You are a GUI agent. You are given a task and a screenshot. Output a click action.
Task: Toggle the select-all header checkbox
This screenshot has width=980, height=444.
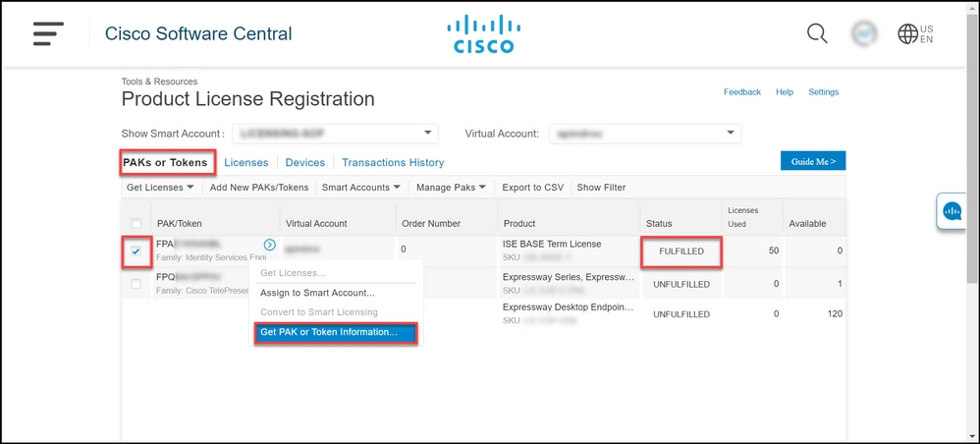click(136, 224)
